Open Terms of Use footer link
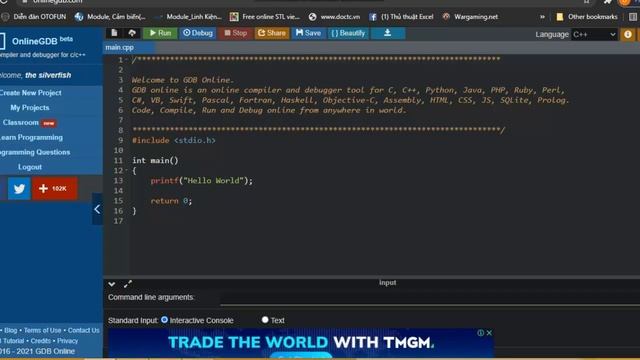The height and width of the screenshot is (360, 640). 42,330
